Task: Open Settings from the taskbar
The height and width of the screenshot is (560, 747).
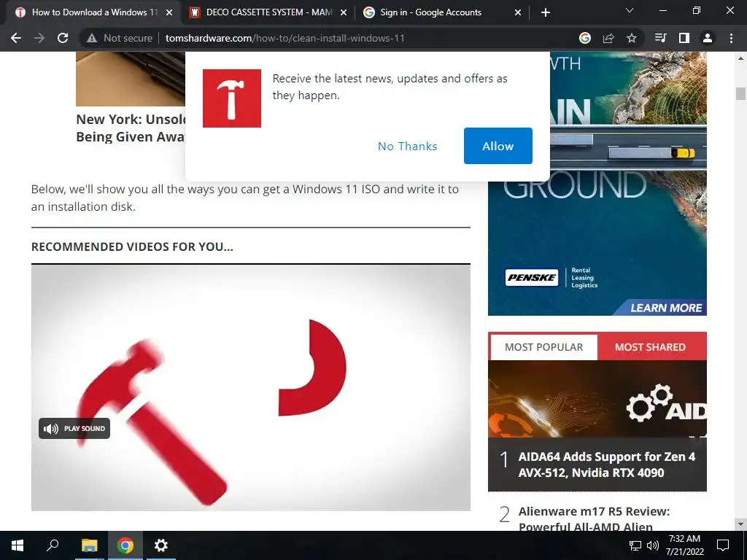Action: (161, 545)
